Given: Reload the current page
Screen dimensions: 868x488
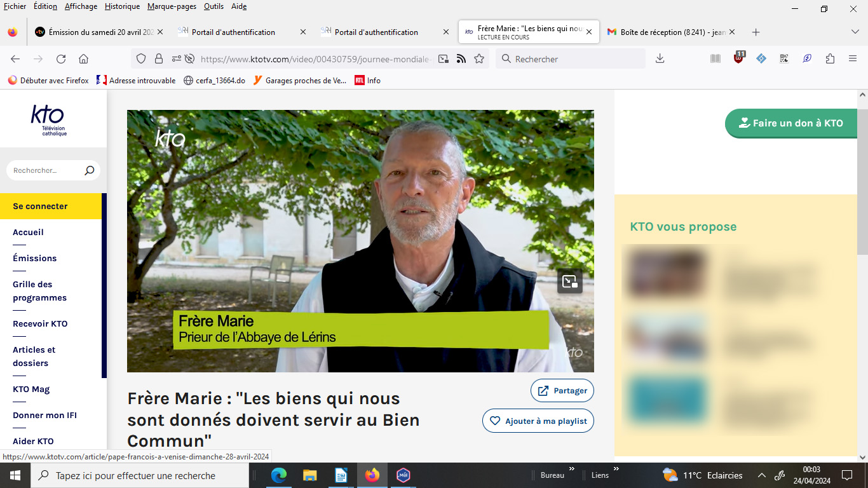Looking at the screenshot, I should pyautogui.click(x=61, y=59).
